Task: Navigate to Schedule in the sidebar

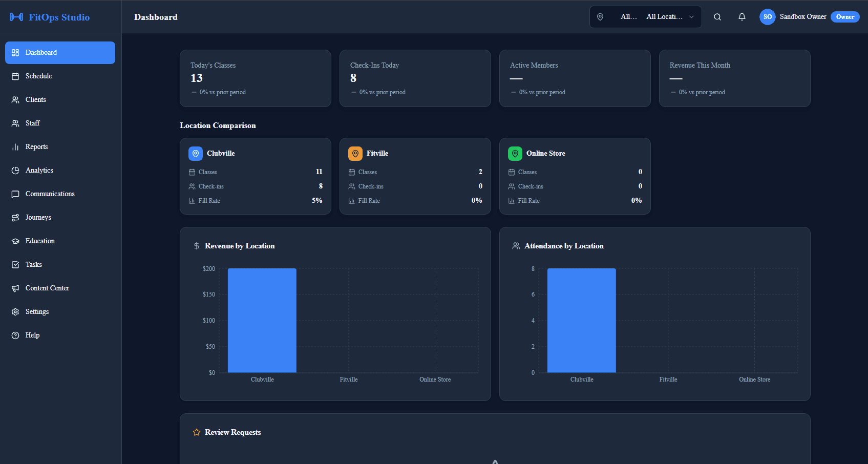Action: coord(38,76)
